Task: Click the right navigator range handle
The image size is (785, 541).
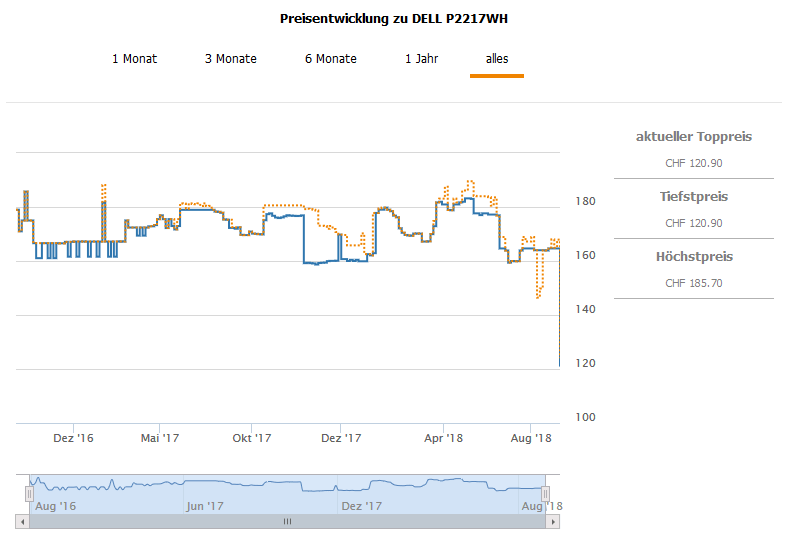Action: point(546,493)
